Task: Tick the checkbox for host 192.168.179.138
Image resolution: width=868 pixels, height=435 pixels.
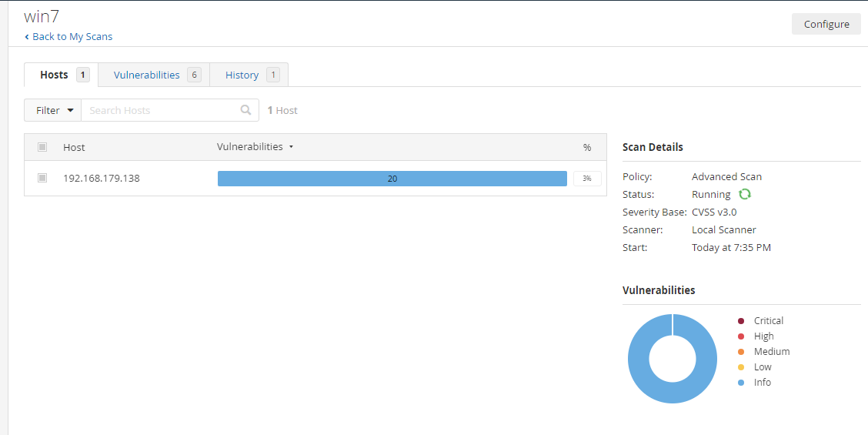Action: (42, 178)
